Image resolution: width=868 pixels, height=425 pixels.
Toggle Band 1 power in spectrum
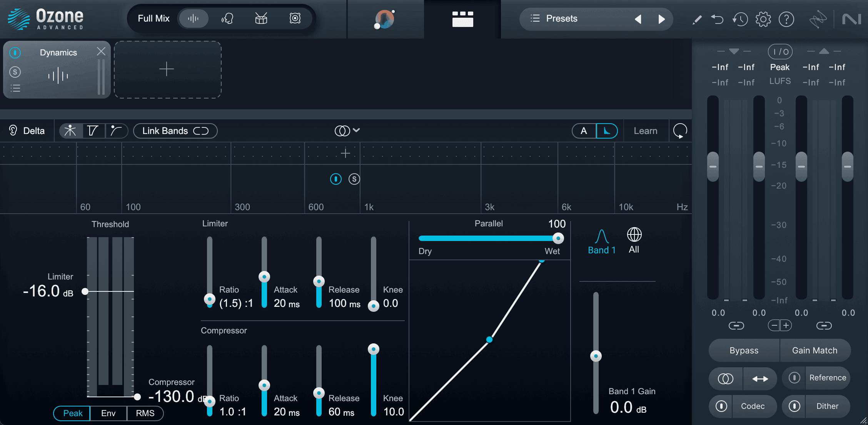click(336, 179)
